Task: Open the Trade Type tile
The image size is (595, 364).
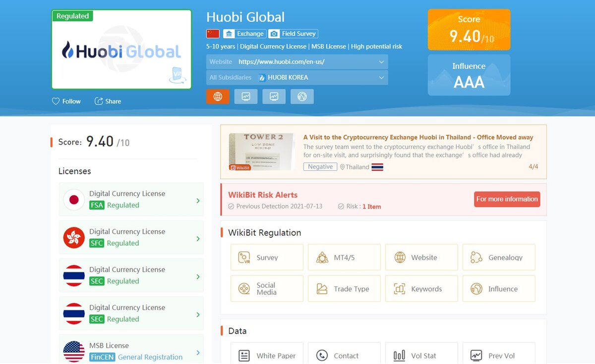Action: tap(344, 289)
